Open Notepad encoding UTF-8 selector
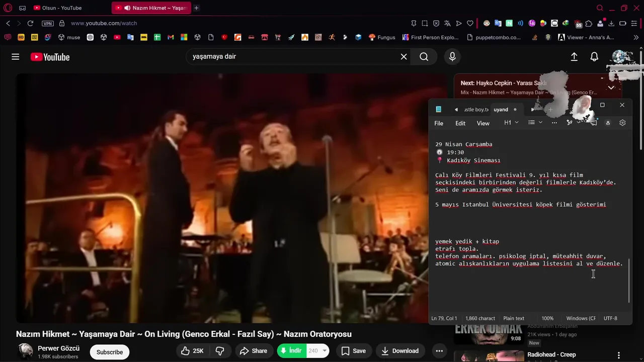This screenshot has height=362, width=644. [610, 318]
